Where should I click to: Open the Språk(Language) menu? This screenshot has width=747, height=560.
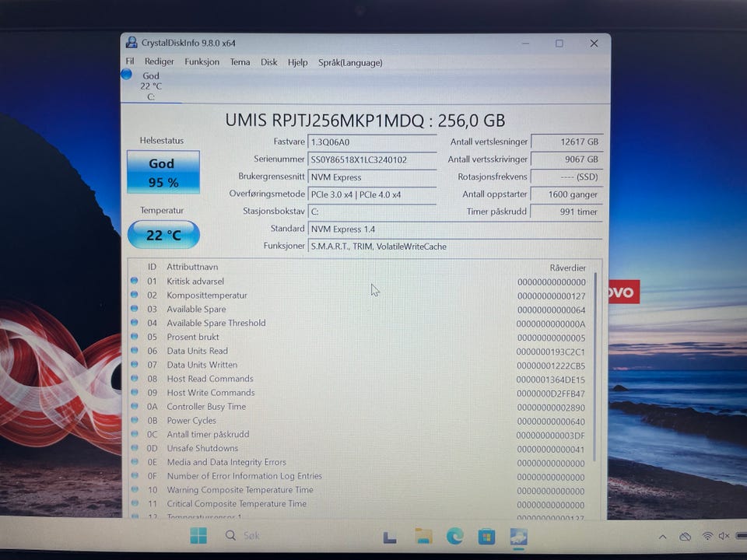[350, 63]
